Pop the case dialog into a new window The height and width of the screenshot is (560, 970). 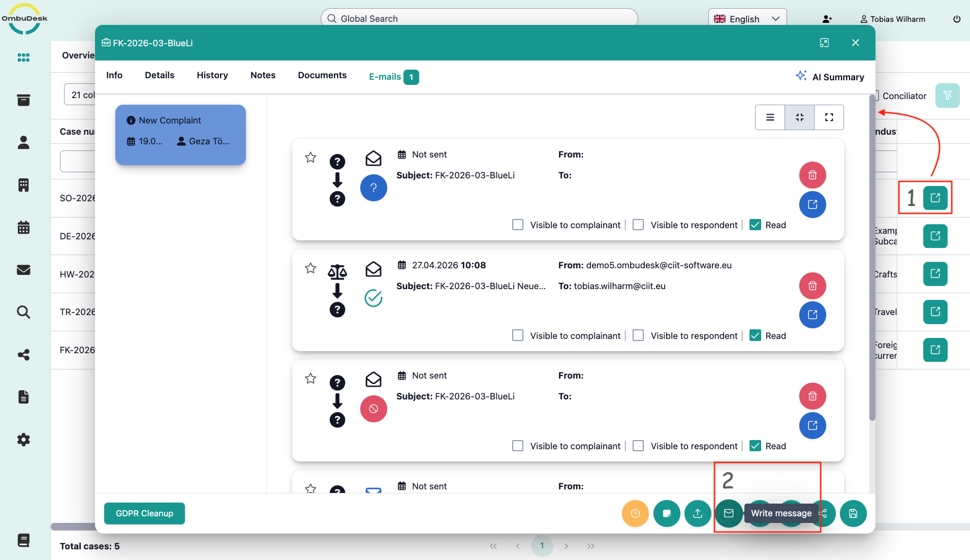click(824, 43)
